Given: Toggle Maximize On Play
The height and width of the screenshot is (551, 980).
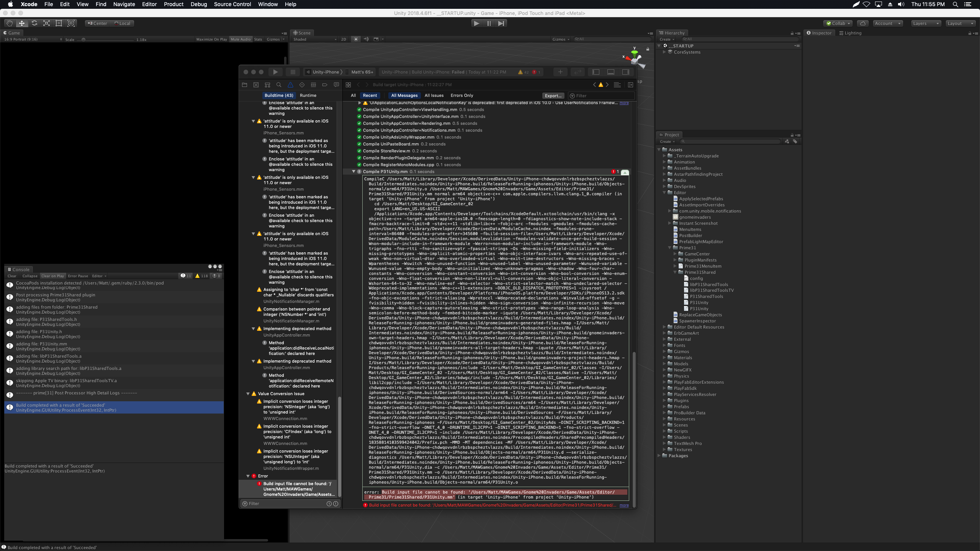Looking at the screenshot, I should coord(211,39).
